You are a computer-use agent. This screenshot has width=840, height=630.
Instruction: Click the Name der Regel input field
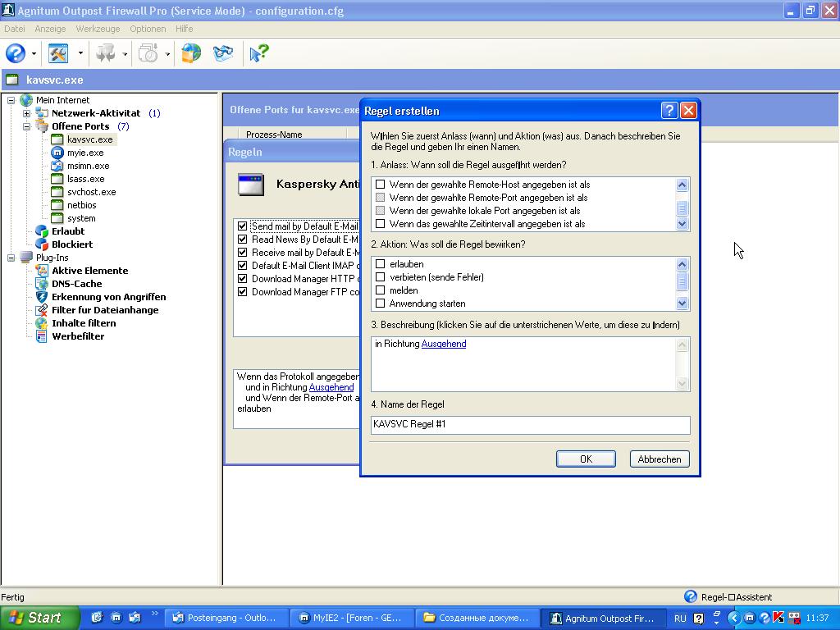point(531,425)
